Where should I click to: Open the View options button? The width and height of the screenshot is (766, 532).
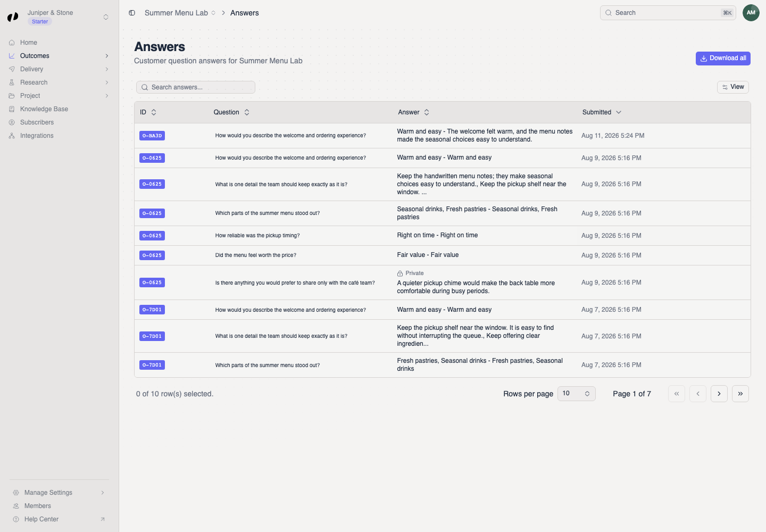pos(733,87)
